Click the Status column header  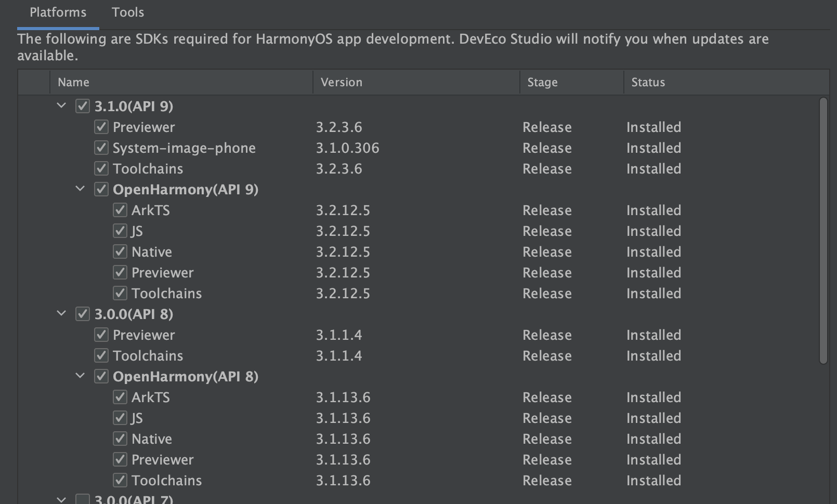pos(726,82)
